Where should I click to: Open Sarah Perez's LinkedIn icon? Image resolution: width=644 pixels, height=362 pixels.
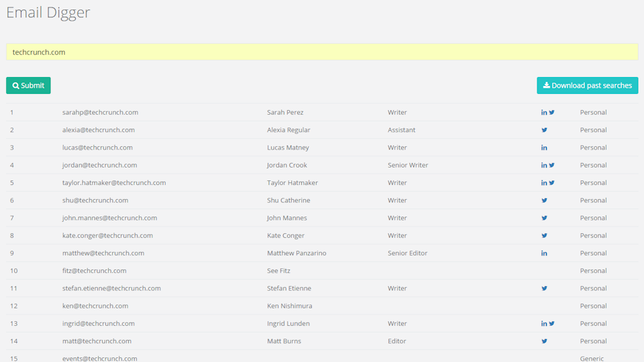click(x=544, y=113)
